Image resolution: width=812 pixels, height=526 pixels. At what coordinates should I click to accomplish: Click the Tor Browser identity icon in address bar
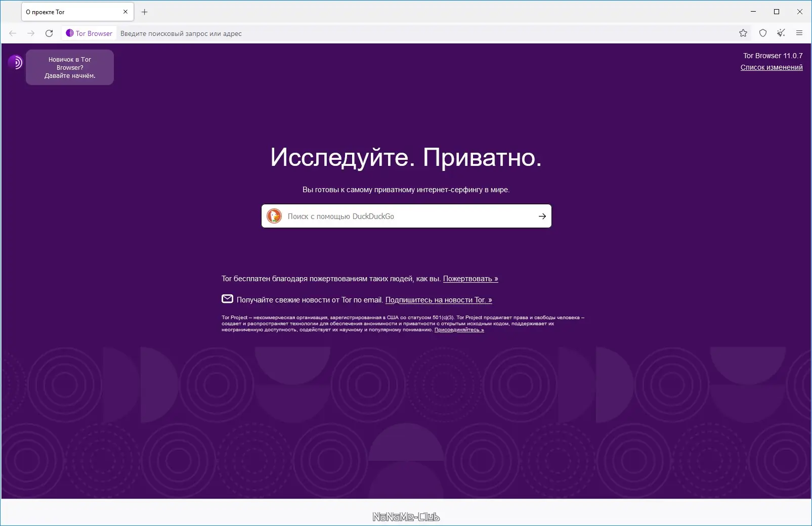(x=89, y=33)
